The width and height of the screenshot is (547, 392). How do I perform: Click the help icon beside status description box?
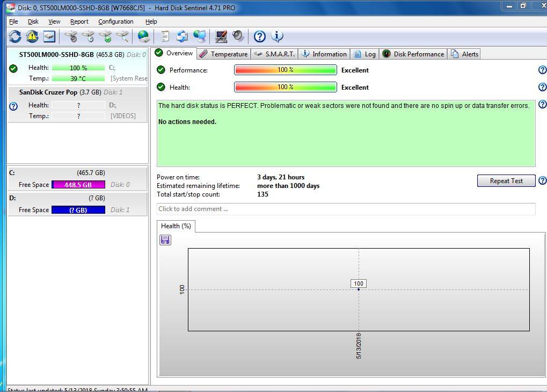543,104
